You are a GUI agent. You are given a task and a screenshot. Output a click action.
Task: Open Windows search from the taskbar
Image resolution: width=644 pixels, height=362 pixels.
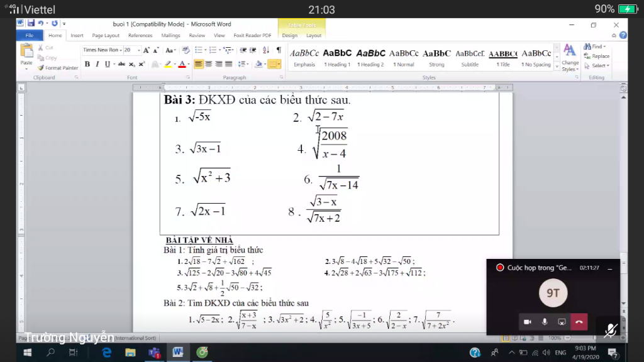click(x=50, y=353)
